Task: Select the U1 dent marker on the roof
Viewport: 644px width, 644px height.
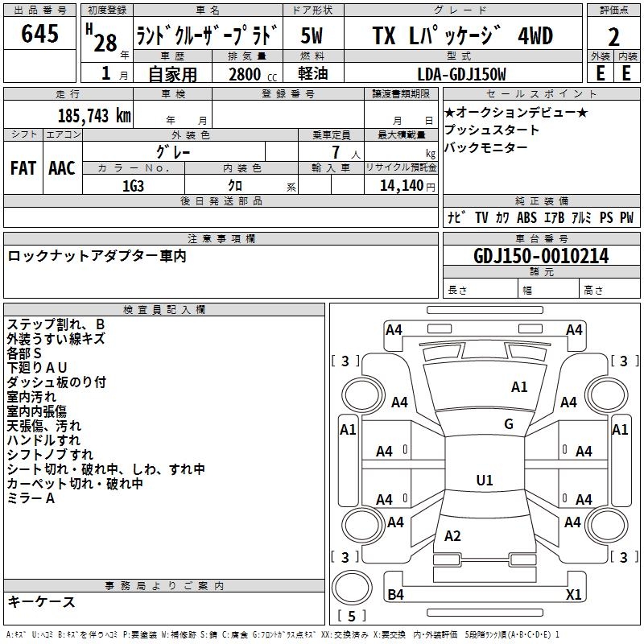Action: [484, 481]
